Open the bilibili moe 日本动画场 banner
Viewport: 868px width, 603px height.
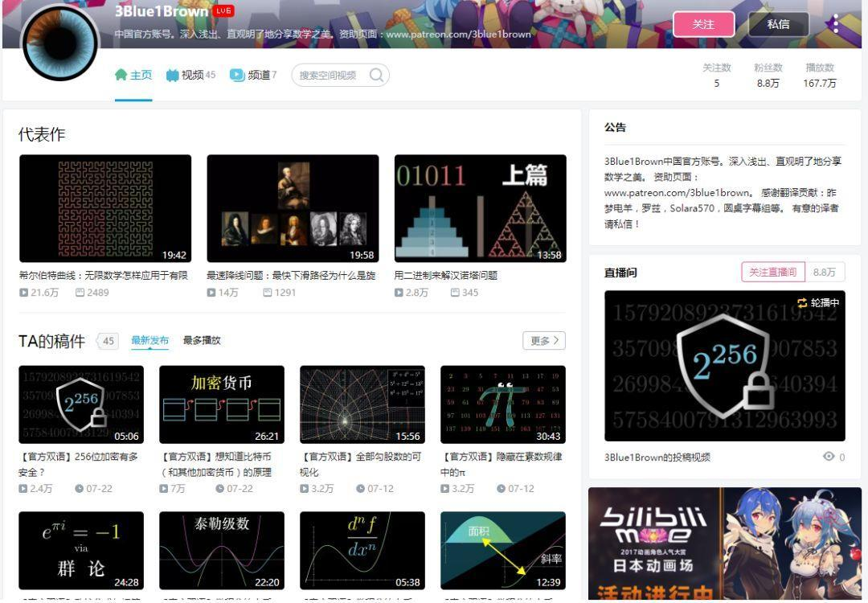coord(725,544)
